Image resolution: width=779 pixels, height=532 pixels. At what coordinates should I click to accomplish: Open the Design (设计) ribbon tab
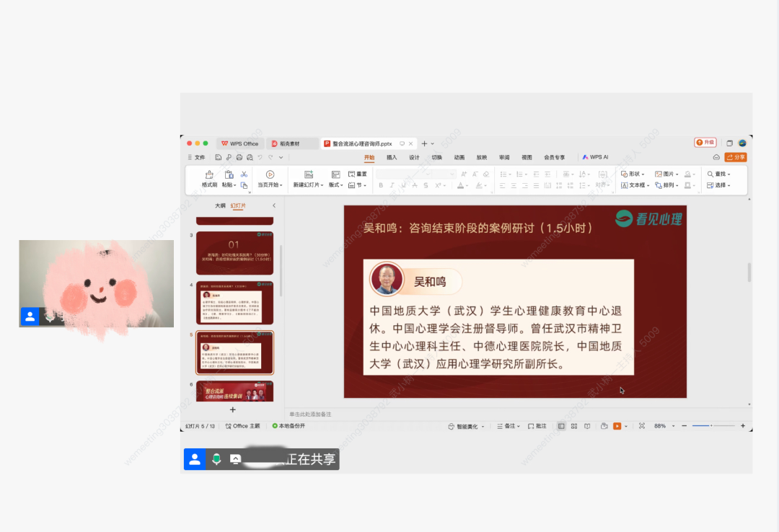point(414,157)
